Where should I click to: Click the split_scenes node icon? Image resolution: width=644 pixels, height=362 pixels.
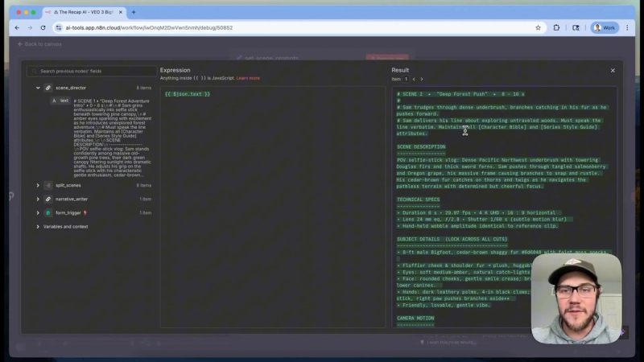click(x=48, y=186)
